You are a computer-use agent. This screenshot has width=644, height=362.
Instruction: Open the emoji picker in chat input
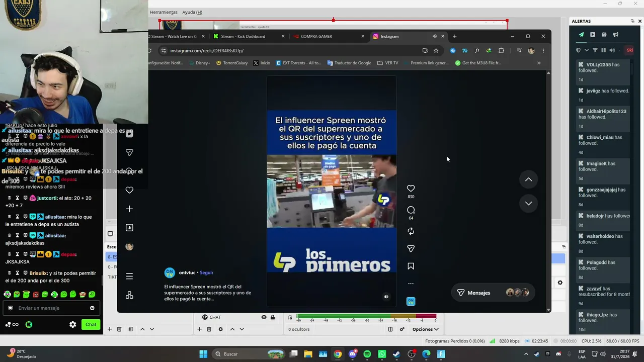pos(92,308)
